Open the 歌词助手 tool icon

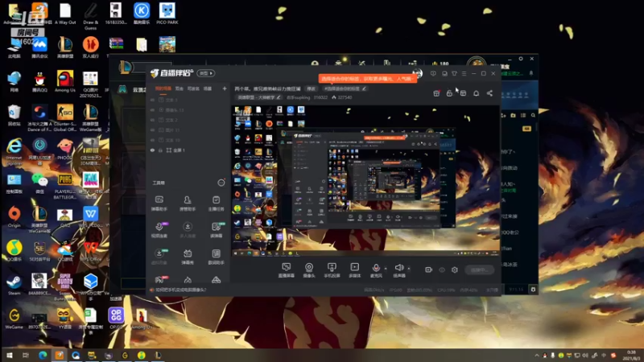[216, 257]
